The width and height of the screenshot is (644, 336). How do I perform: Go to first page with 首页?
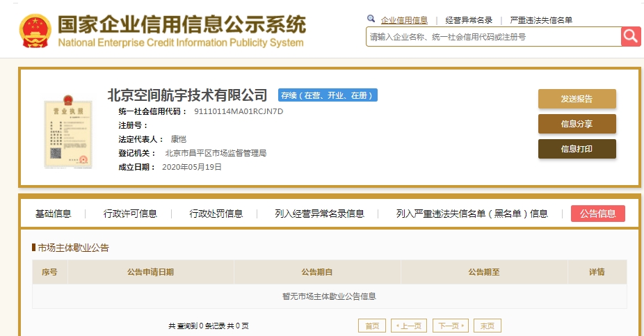pos(372,326)
